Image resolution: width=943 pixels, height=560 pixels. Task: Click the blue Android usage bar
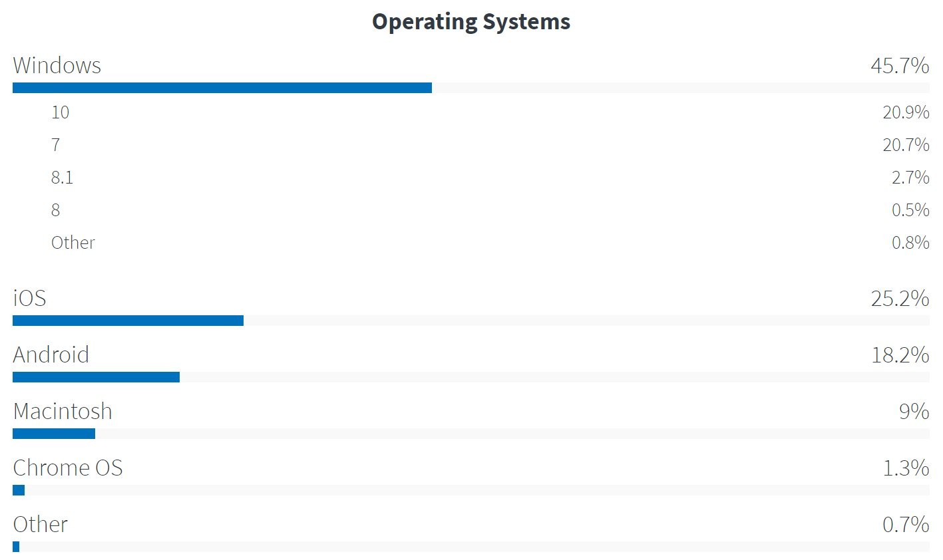(x=96, y=377)
